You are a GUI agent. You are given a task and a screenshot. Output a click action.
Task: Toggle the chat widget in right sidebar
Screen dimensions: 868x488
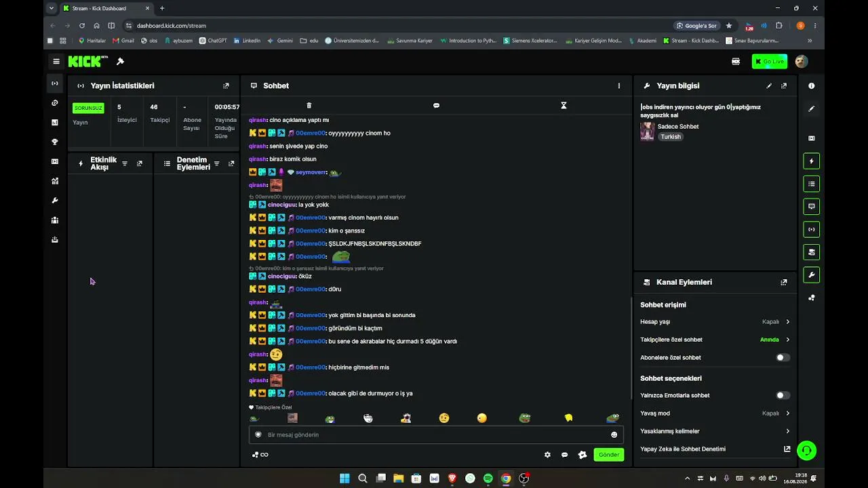pyautogui.click(x=812, y=207)
